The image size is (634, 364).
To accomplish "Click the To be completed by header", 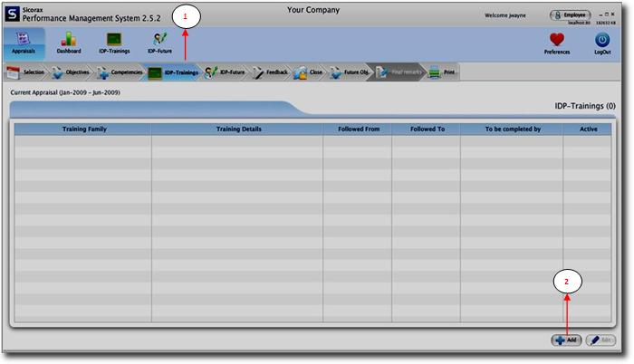I will tap(512, 129).
